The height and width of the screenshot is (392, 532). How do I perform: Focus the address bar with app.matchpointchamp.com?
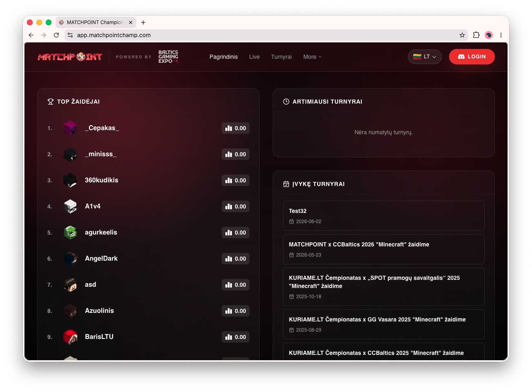coord(265,35)
